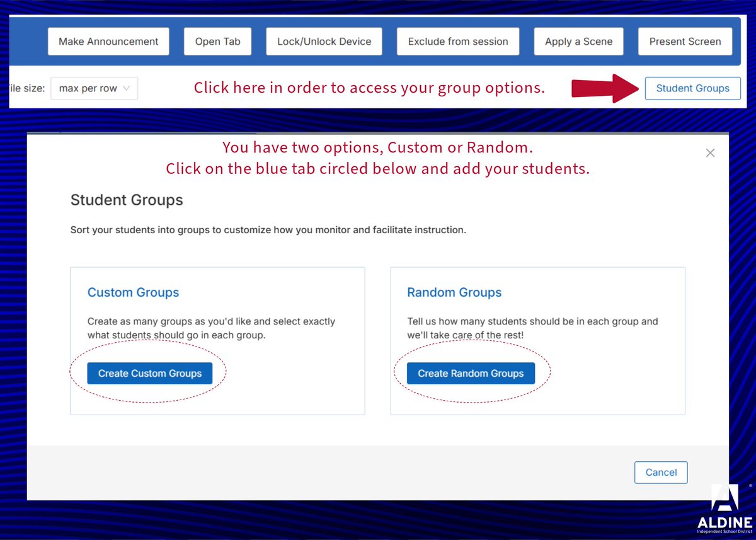The image size is (756, 540).
Task: Click the Aldine ISD logo
Action: pyautogui.click(x=723, y=508)
